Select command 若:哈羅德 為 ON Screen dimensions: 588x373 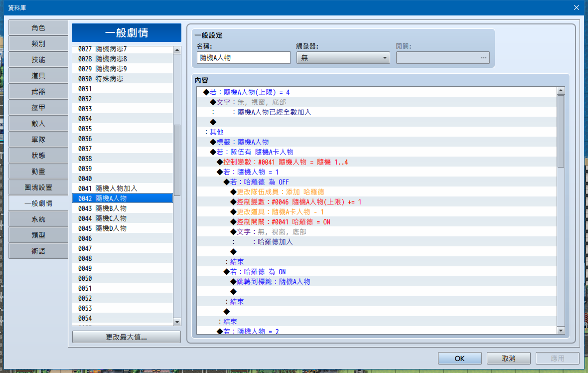377,272
